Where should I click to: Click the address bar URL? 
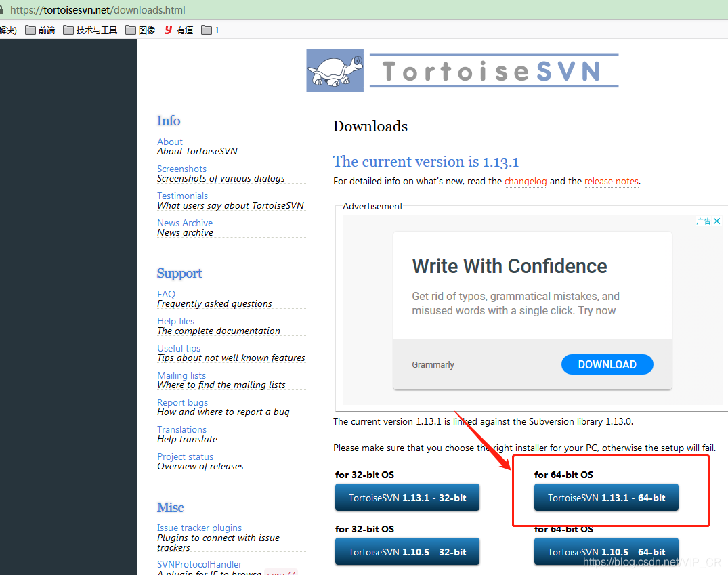click(x=98, y=9)
